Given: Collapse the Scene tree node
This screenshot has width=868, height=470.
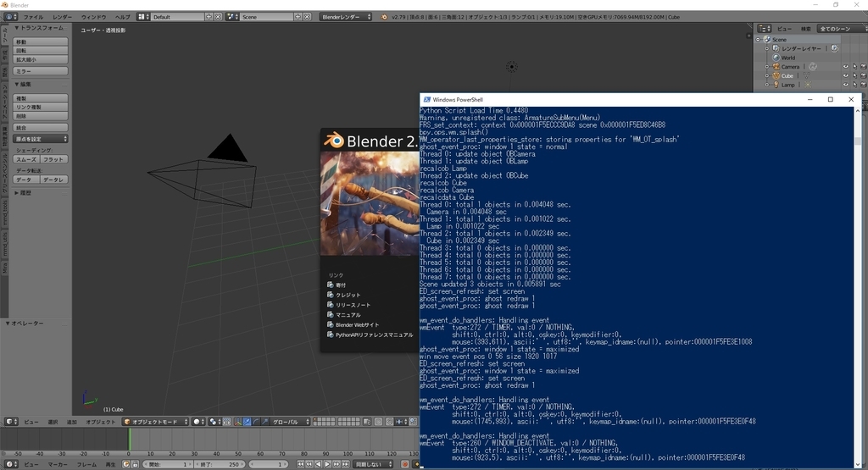Looking at the screenshot, I should pyautogui.click(x=759, y=39).
